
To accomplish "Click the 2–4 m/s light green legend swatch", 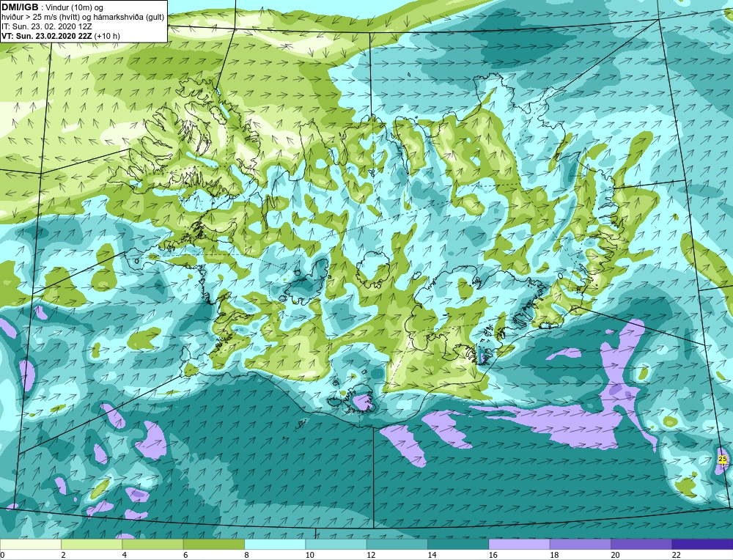I will [92, 544].
